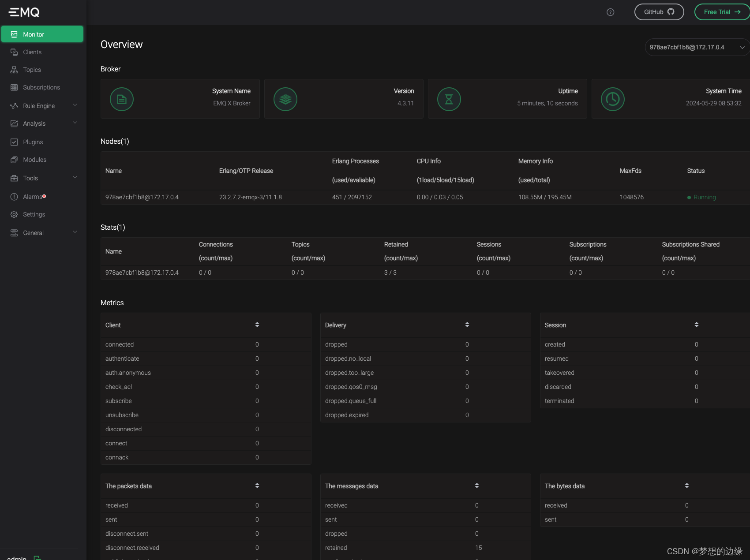Click the system time 2024-05-29 08:53:32
The image size is (750, 560).
click(x=714, y=103)
